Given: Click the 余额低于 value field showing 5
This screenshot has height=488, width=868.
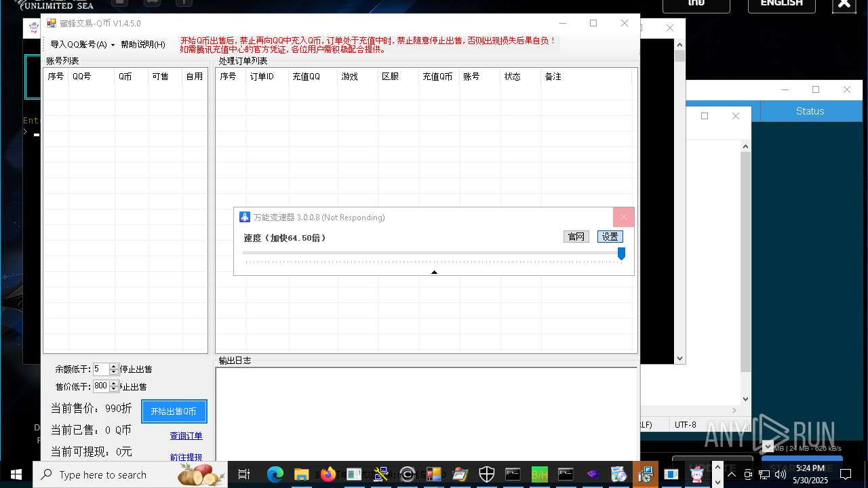Looking at the screenshot, I should [100, 369].
